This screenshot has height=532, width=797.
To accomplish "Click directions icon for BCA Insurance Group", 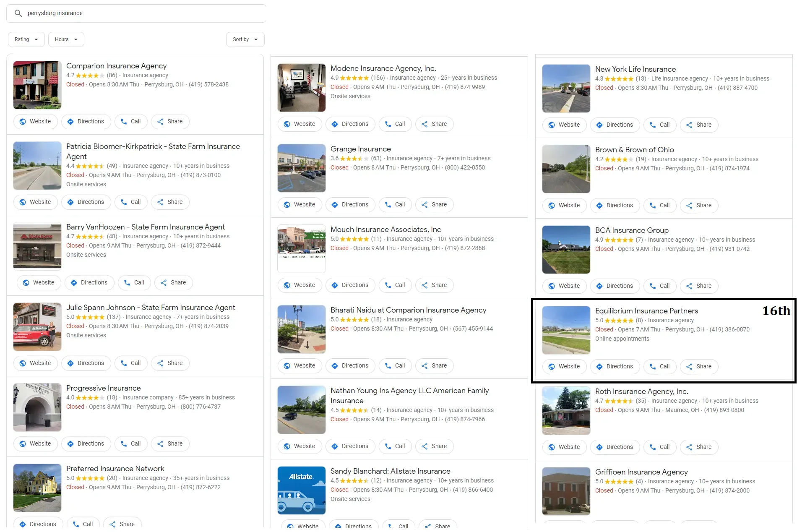I will [x=599, y=286].
